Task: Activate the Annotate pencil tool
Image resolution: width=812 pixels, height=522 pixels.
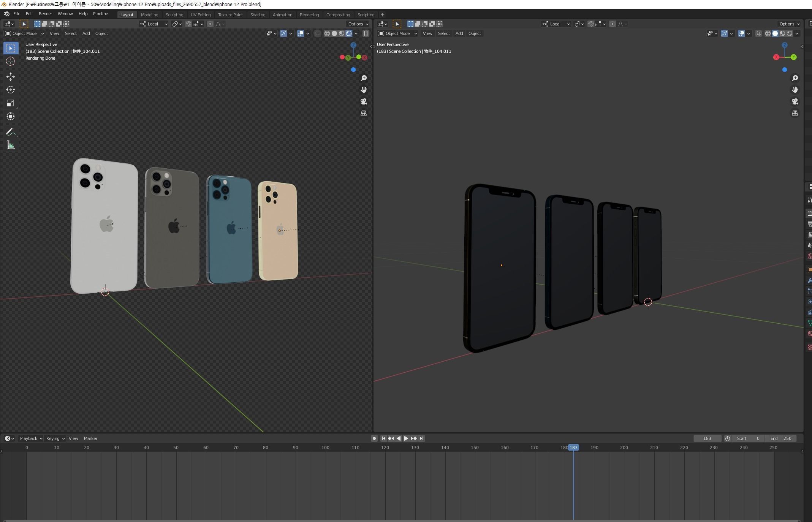Action: point(11,132)
